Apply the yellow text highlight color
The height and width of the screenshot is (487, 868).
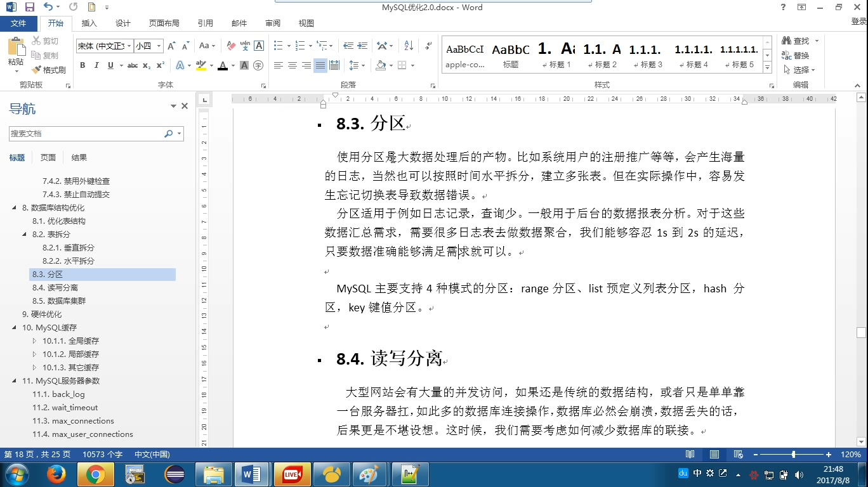point(201,65)
